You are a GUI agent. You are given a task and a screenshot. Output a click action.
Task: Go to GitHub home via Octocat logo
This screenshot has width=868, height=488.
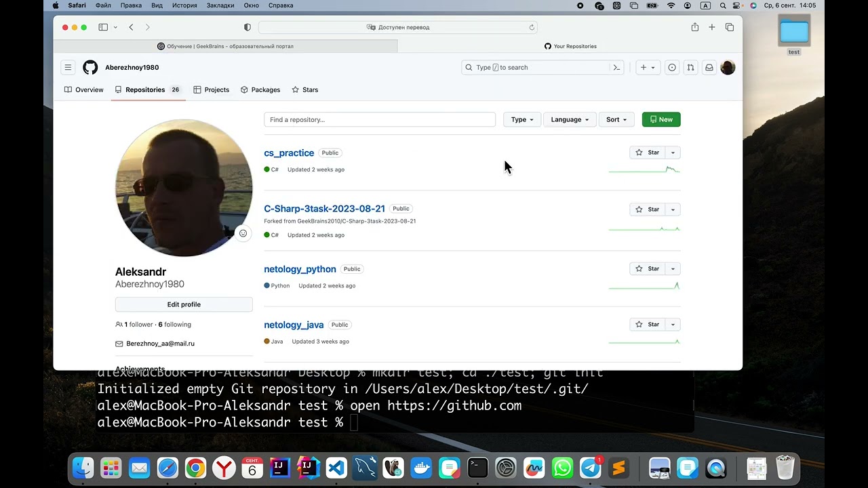click(90, 68)
